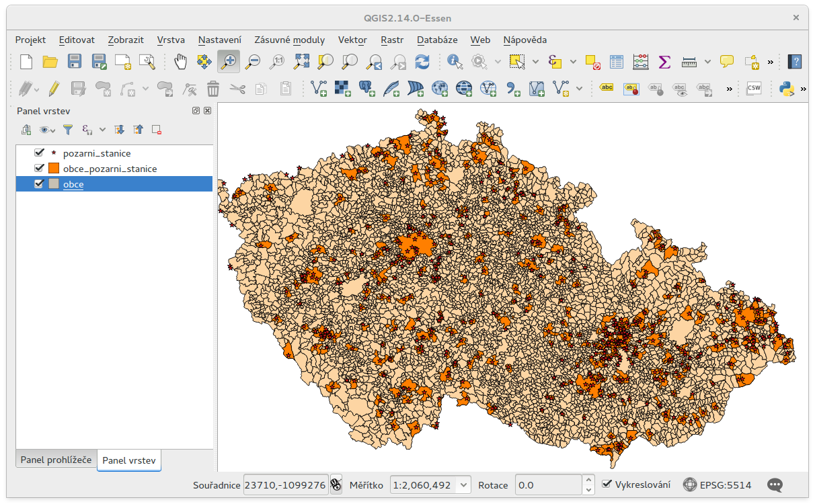
Task: Create a new blank project
Action: 26,62
